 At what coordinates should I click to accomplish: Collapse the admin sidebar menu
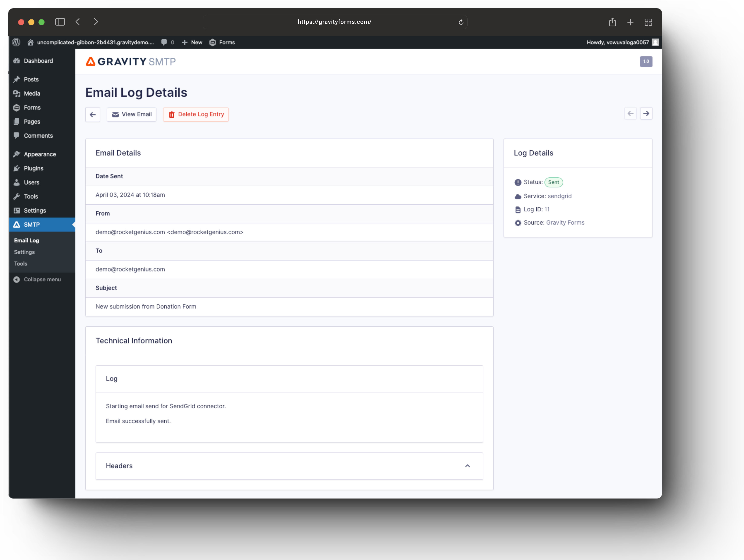click(37, 280)
